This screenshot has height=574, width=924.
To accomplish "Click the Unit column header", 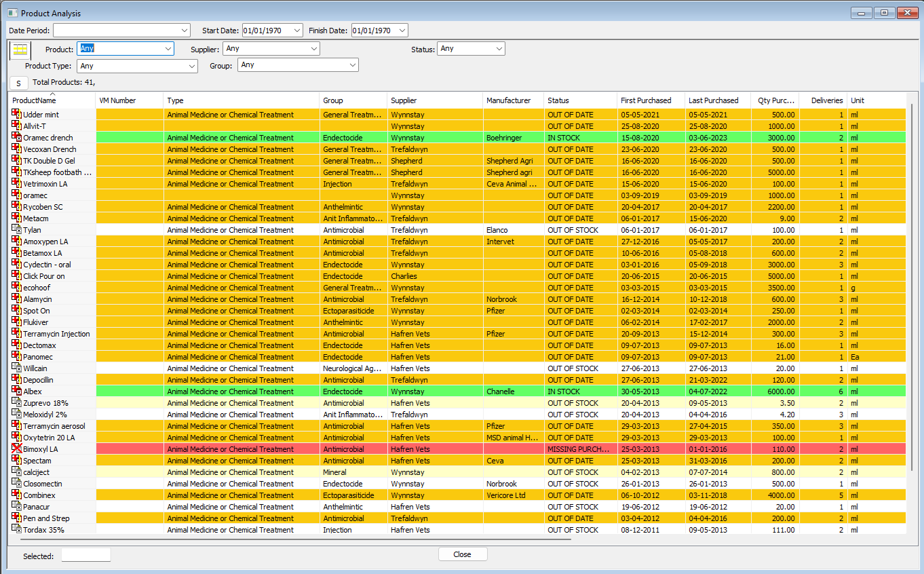I will 877,100.
